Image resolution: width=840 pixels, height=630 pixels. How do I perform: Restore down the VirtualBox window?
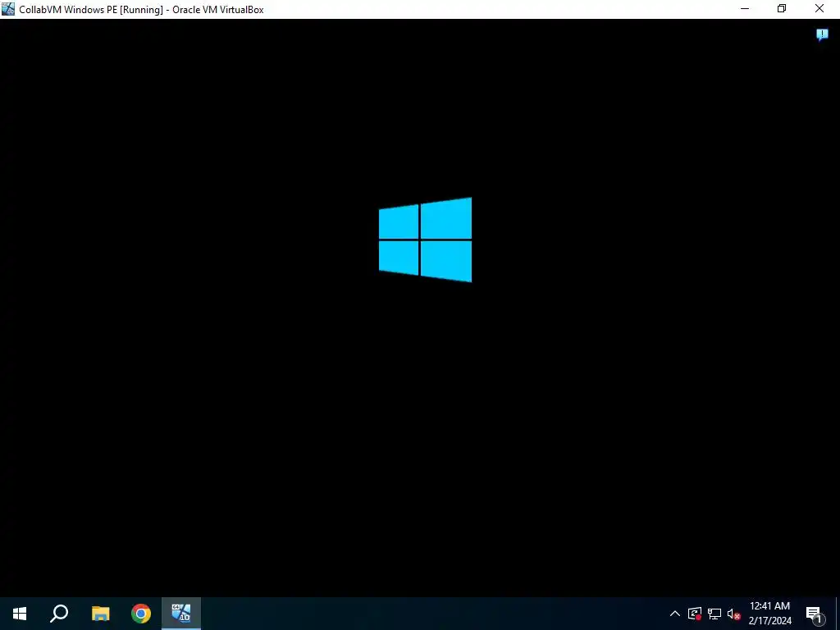[782, 9]
